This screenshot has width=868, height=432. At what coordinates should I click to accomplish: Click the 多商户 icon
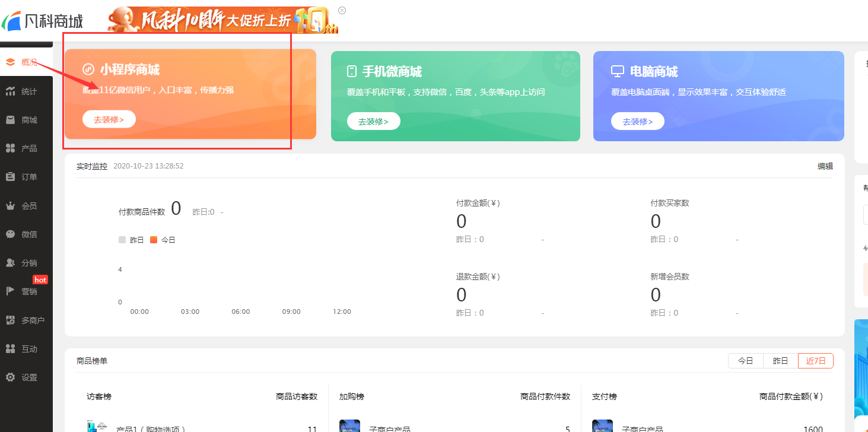coord(10,320)
